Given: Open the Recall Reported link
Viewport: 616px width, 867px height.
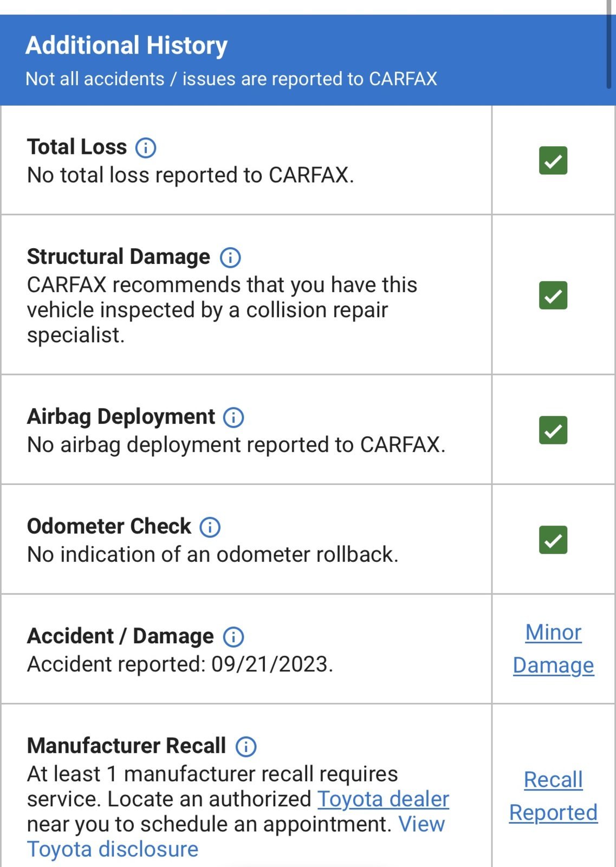Looking at the screenshot, I should coord(553,796).
